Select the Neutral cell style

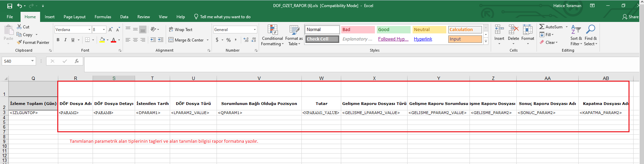tap(429, 30)
